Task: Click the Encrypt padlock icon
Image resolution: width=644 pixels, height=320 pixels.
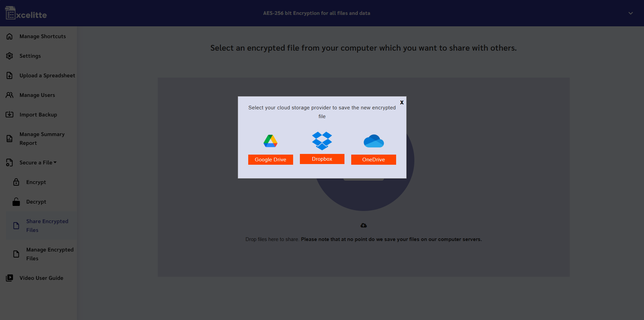Action: [x=16, y=182]
